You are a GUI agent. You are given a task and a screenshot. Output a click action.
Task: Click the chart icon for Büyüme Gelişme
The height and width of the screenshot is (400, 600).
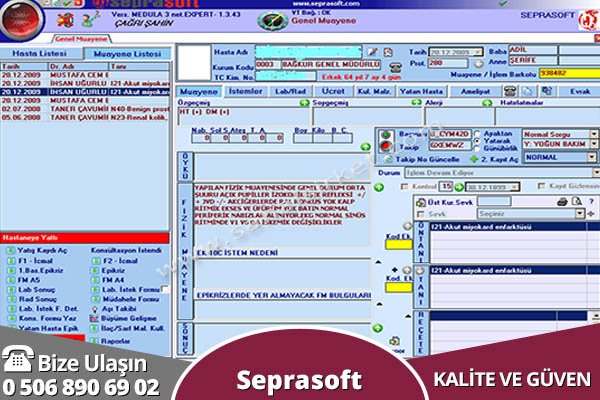tap(94, 318)
